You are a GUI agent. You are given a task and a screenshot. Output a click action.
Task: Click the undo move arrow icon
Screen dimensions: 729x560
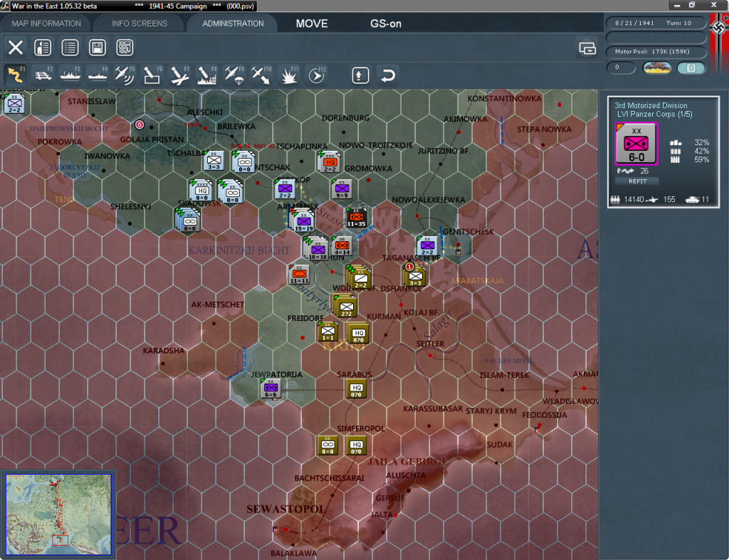388,75
